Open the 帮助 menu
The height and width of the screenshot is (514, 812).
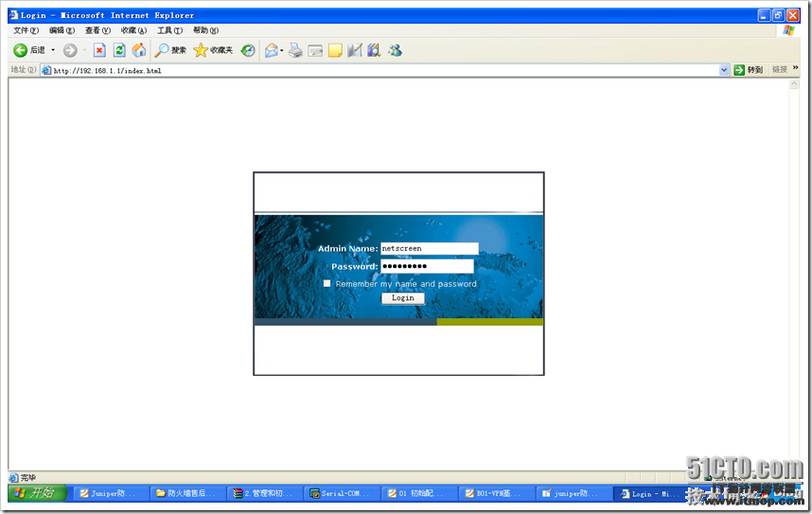pos(205,30)
